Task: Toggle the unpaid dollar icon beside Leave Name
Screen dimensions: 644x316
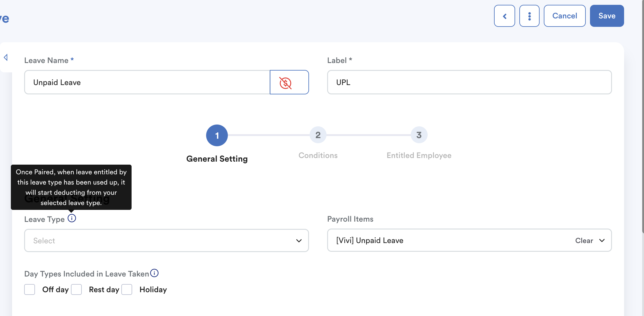Action: pos(289,82)
